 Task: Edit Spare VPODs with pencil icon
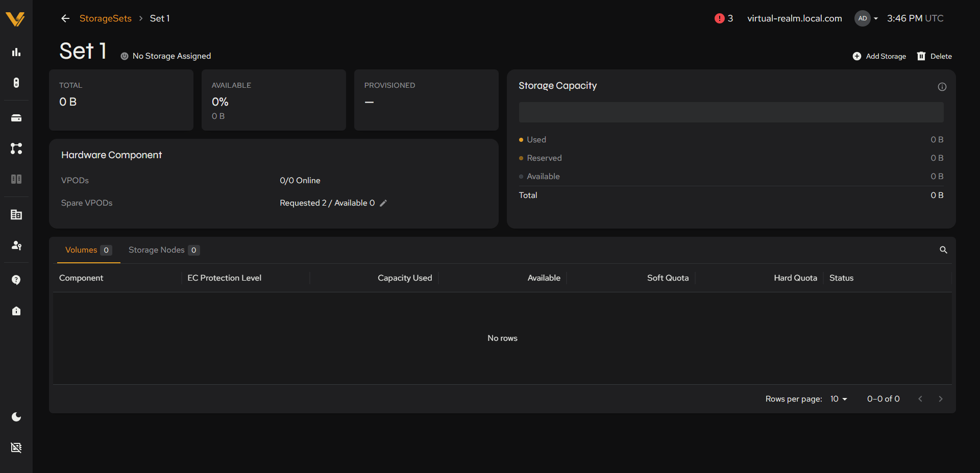pyautogui.click(x=383, y=203)
